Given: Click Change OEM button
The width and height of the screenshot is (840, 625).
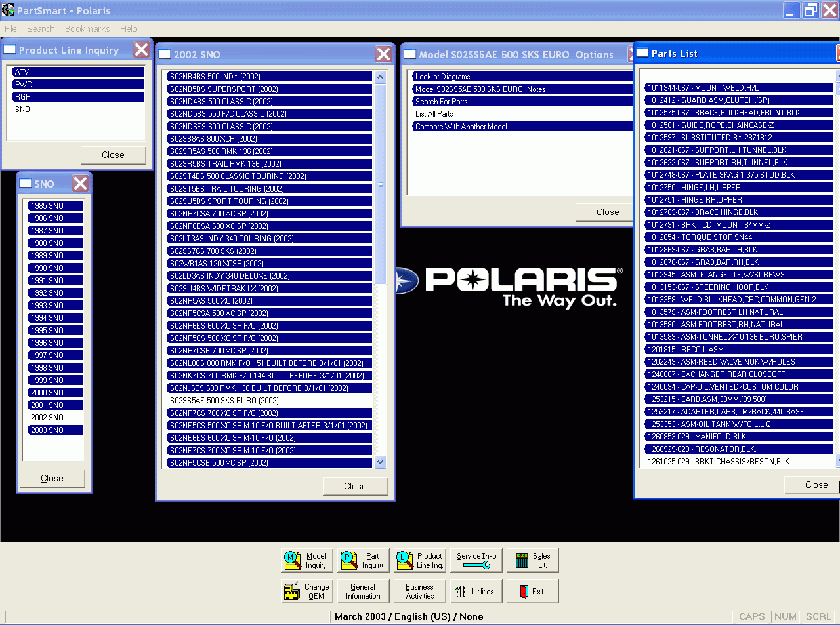Looking at the screenshot, I should pyautogui.click(x=307, y=592).
